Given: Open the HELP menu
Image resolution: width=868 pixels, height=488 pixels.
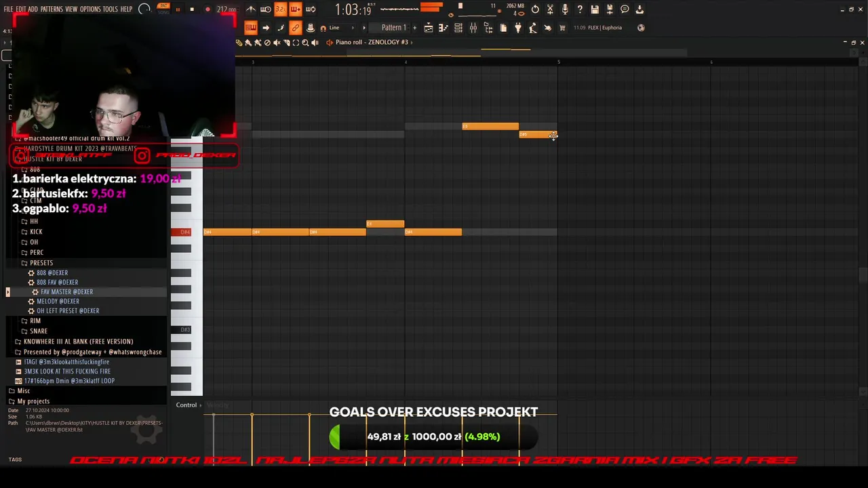Looking at the screenshot, I should [x=127, y=9].
